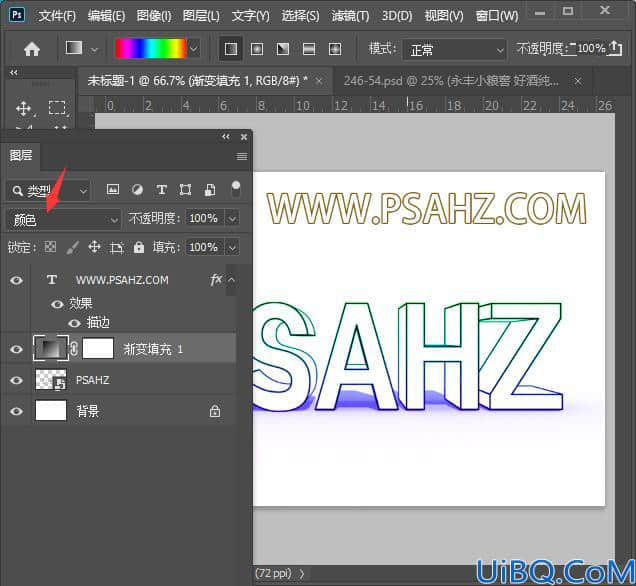Open the blend mode dropdown showing 颜色
Image resolution: width=636 pixels, height=586 pixels.
click(x=64, y=220)
